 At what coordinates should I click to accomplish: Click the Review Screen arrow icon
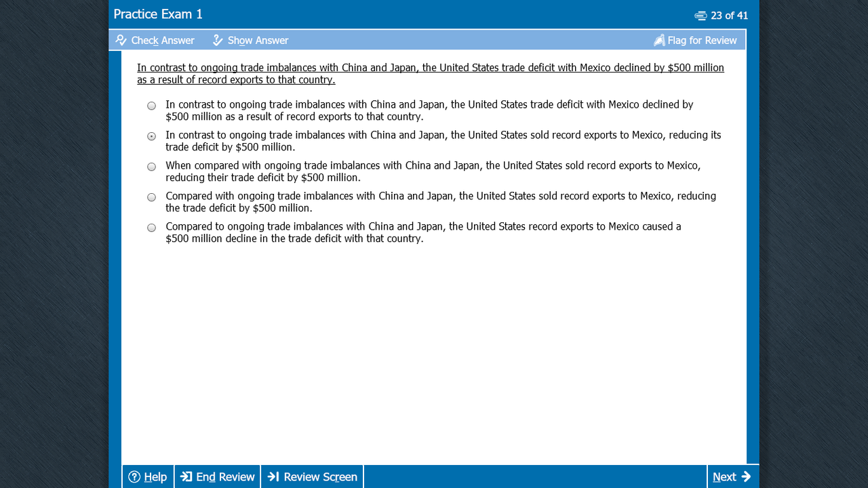click(273, 476)
